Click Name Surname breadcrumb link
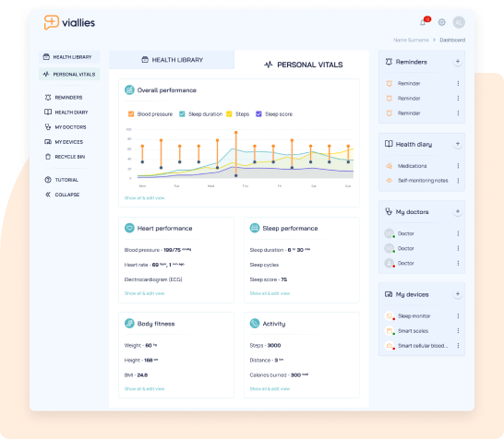504x439 pixels. pos(411,41)
